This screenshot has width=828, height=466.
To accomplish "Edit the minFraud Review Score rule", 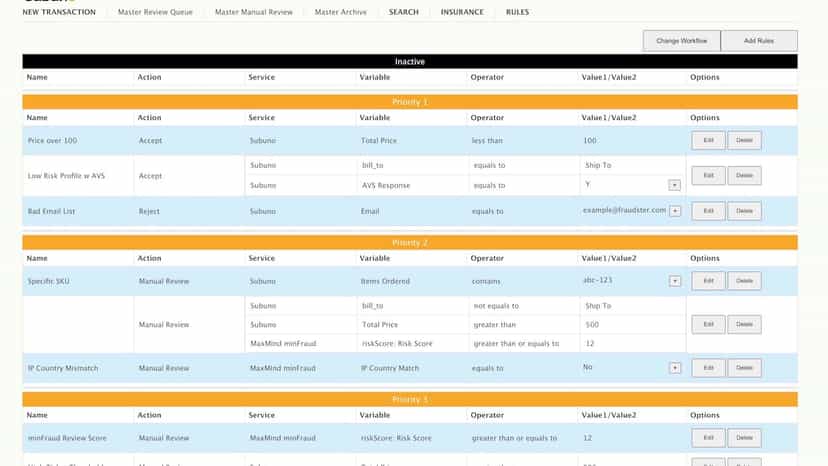I will tap(708, 437).
